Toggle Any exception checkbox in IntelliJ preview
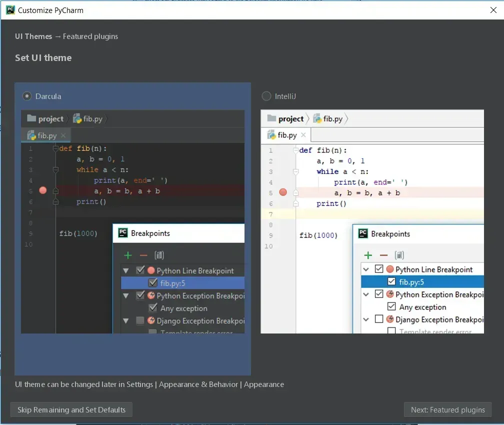Image resolution: width=504 pixels, height=425 pixels. tap(391, 306)
